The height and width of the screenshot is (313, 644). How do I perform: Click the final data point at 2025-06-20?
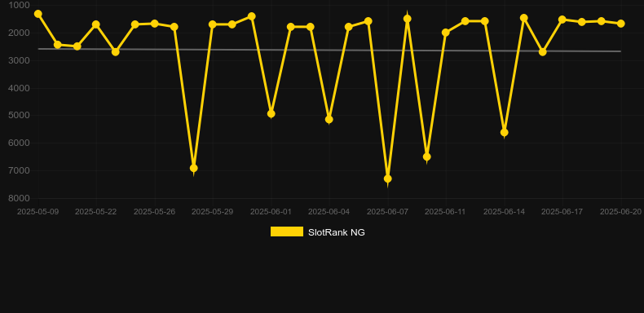(x=621, y=24)
